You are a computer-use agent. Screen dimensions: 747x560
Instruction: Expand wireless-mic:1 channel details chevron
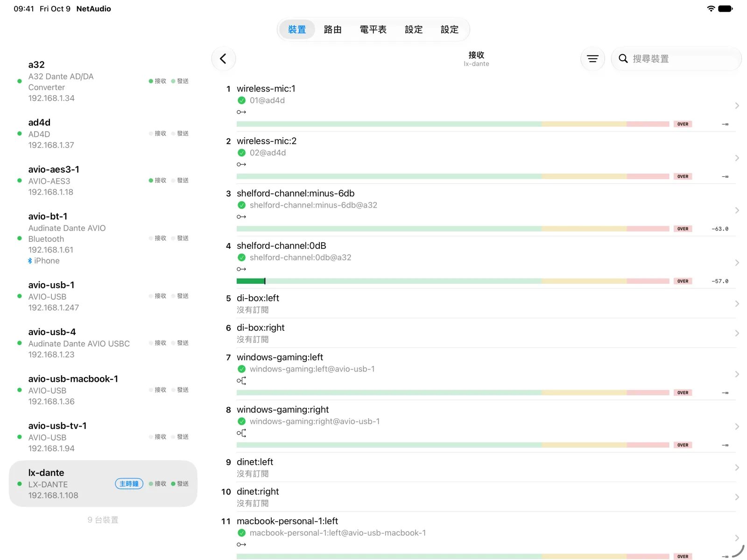pyautogui.click(x=737, y=106)
